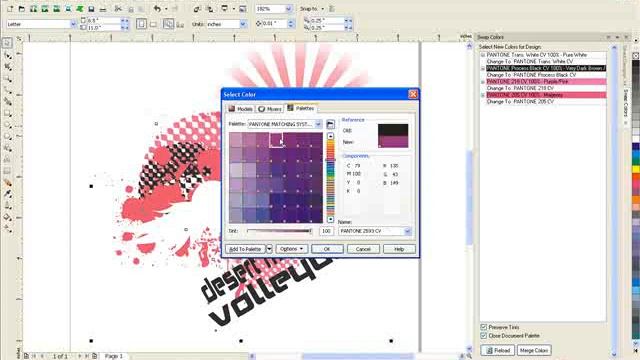Viewport: 640px width, 360px height.
Task: Select the Change To: PANTONE Trans. White CV row
Action: click(529, 61)
